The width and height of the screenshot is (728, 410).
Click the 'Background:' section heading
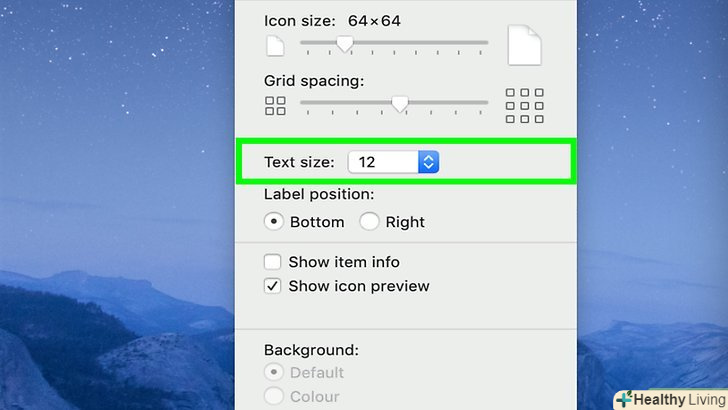(x=311, y=350)
